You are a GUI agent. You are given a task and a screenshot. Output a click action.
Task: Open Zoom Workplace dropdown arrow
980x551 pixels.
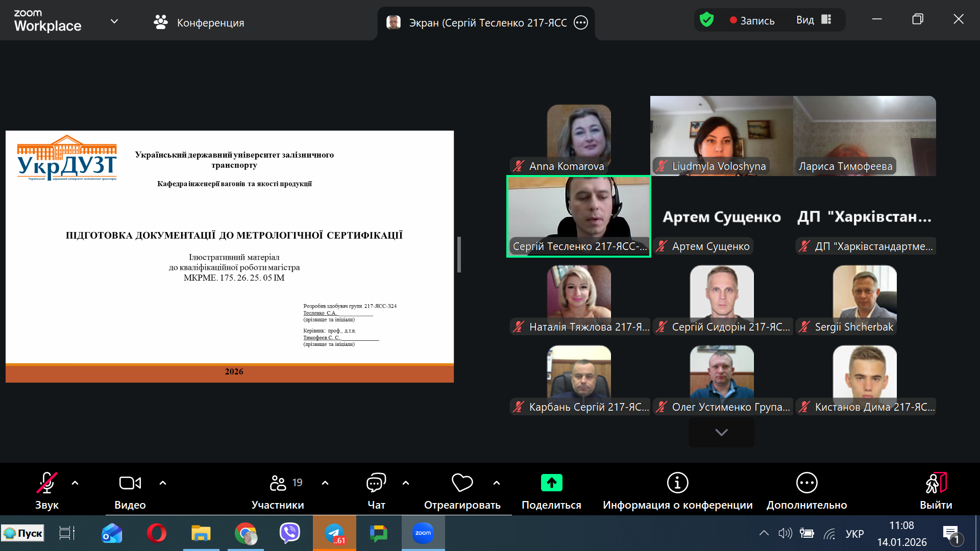click(x=114, y=21)
